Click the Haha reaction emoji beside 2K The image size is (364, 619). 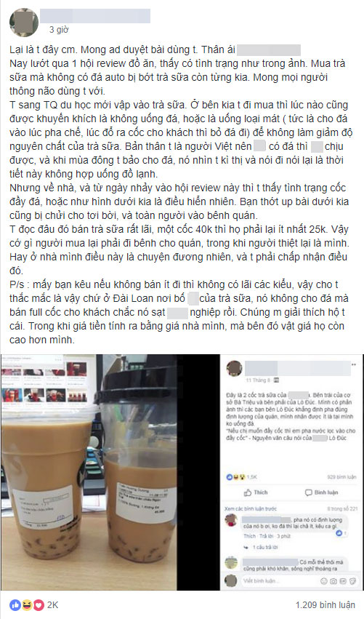27,604
